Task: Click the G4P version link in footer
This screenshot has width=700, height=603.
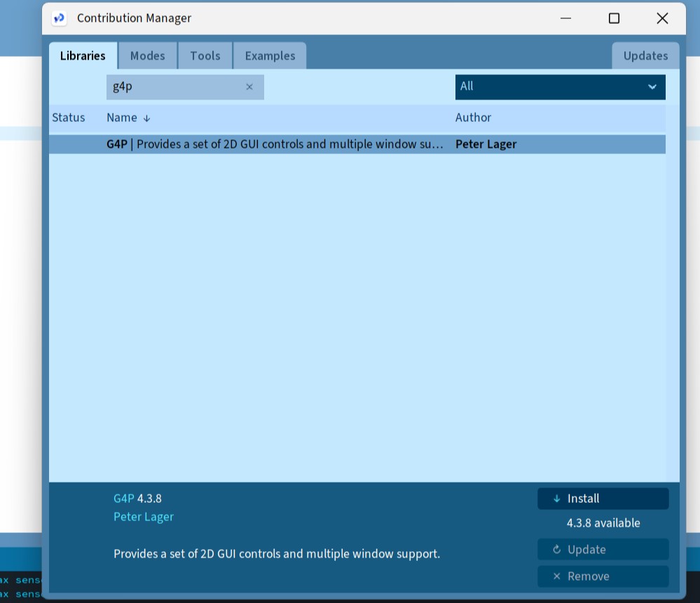Action: (123, 498)
